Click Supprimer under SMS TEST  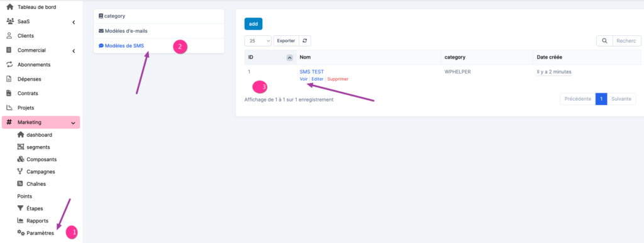click(x=338, y=79)
